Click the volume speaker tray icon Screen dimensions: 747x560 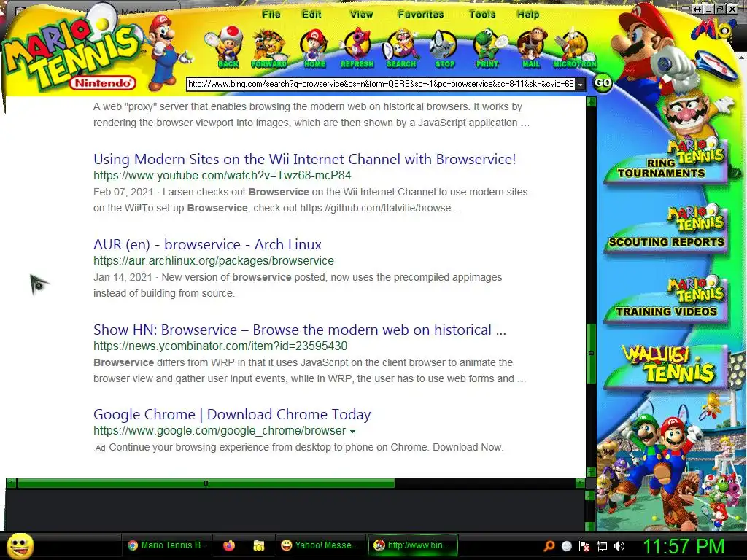coord(619,546)
